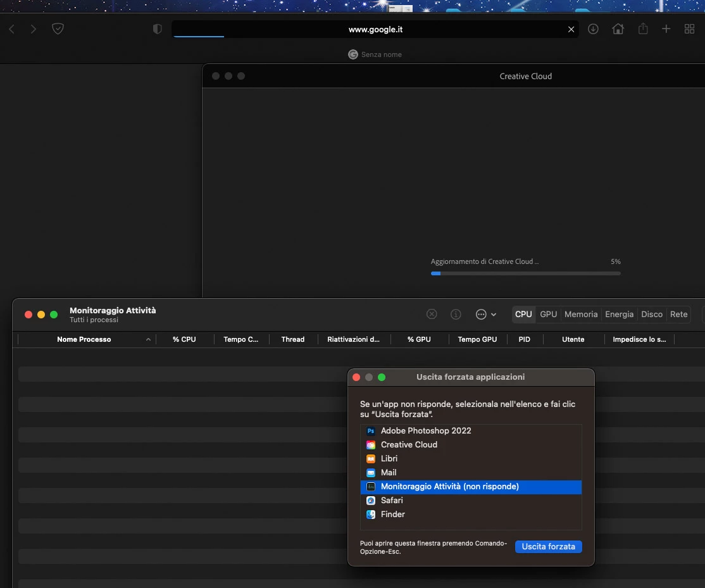The height and width of the screenshot is (588, 705).
Task: Sort by Riattivazioni d... column
Action: [x=353, y=339]
